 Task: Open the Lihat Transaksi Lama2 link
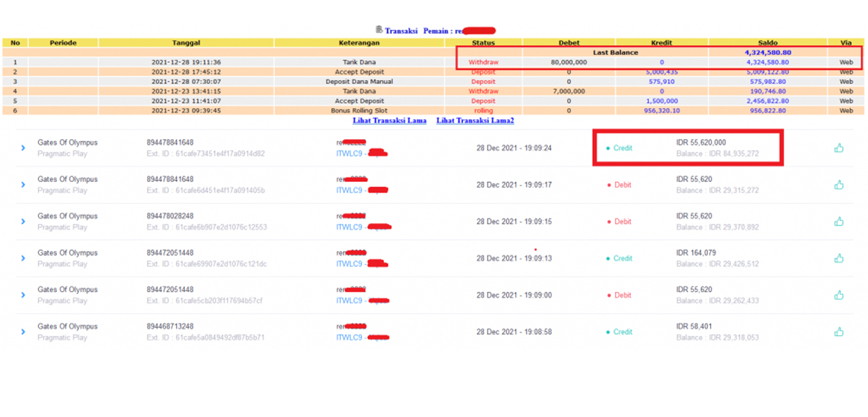475,120
